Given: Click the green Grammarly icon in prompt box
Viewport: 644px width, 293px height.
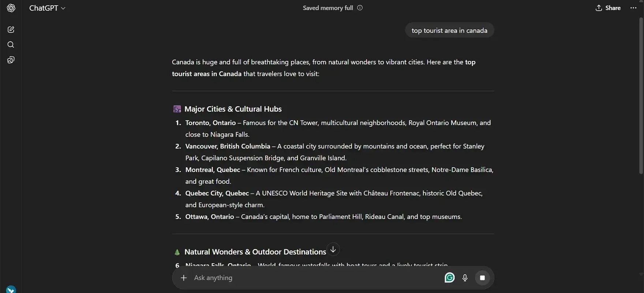Looking at the screenshot, I should click(449, 278).
